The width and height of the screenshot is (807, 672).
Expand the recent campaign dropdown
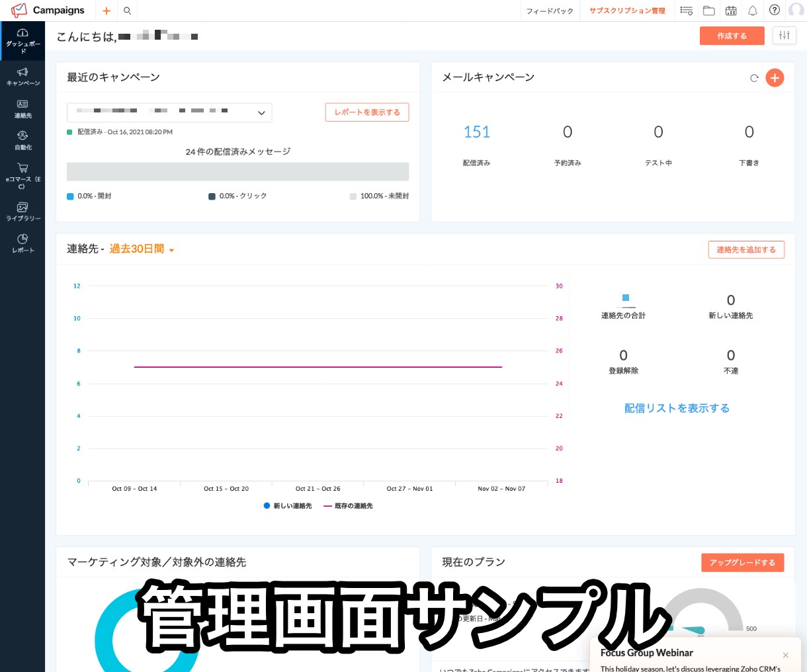coord(169,112)
